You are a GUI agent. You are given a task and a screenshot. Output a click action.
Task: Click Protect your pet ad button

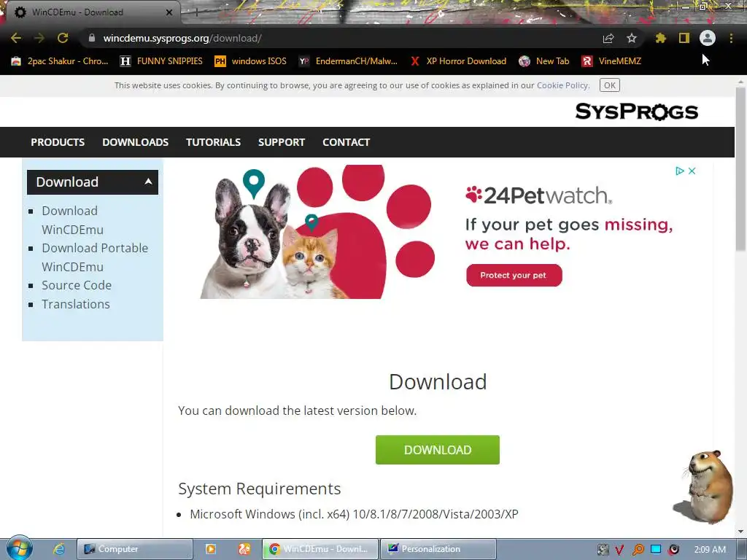pyautogui.click(x=514, y=275)
